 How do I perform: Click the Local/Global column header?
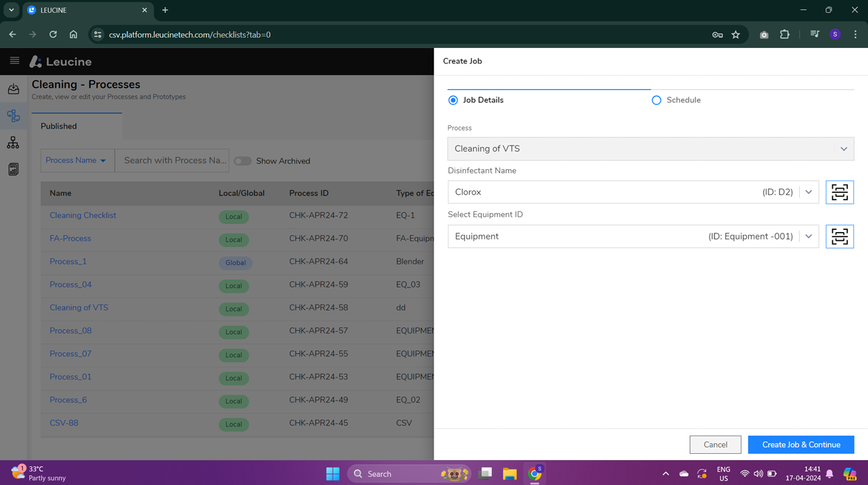[242, 193]
